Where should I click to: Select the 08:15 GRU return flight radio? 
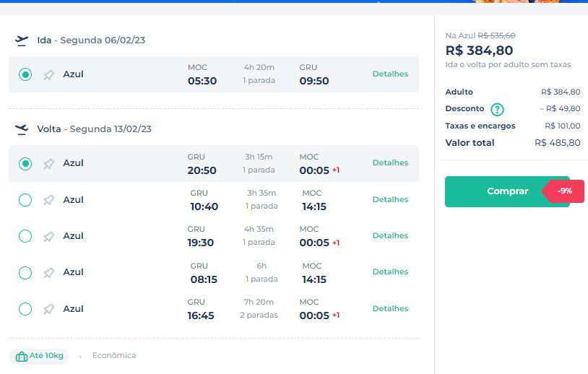pos(25,272)
